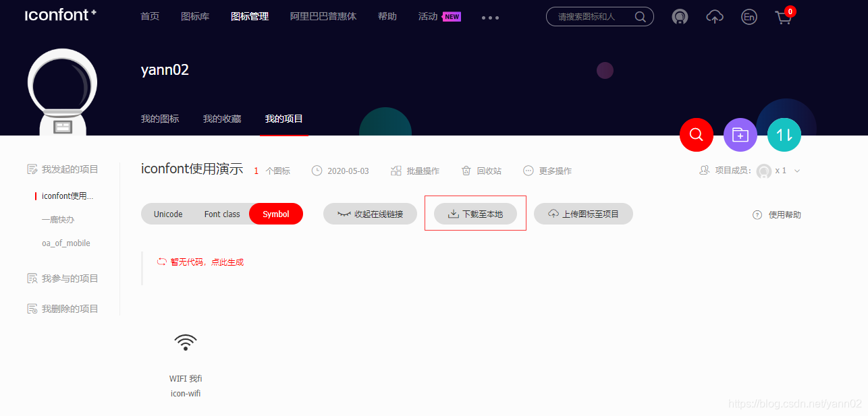The width and height of the screenshot is (868, 416).
Task: Select iconfont使用... project in sidebar
Action: tap(67, 196)
